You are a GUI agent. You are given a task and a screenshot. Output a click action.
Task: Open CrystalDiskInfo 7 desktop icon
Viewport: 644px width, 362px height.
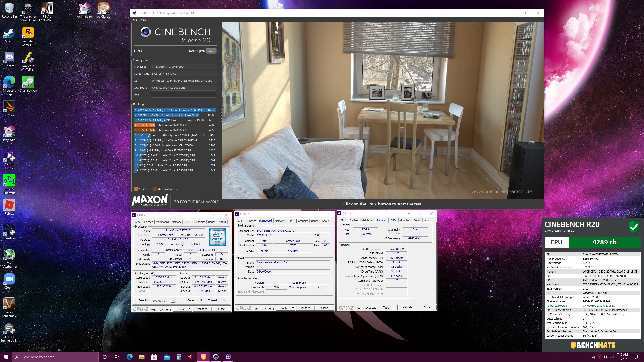[28, 86]
